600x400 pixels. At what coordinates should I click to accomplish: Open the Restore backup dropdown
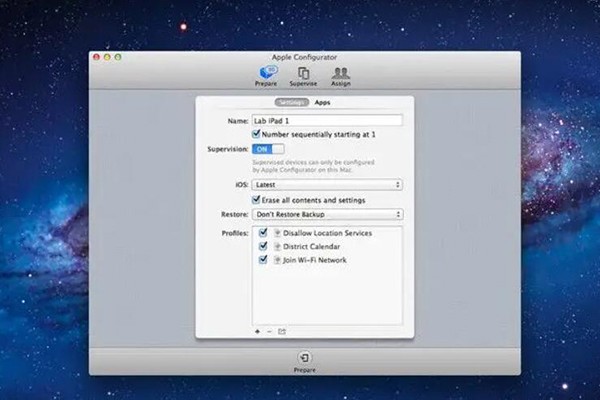(328, 214)
